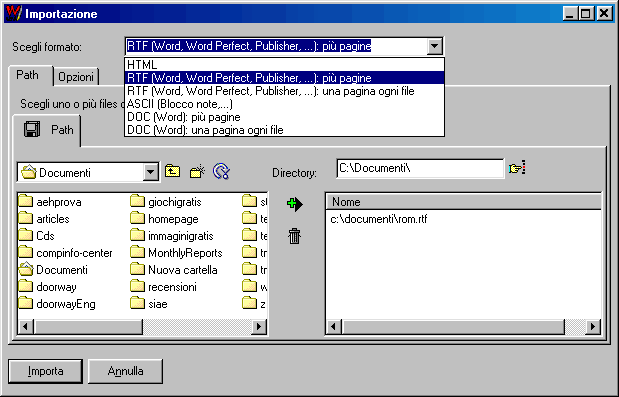
Task: Click folder list scrollbar left arrow
Action: tap(26, 327)
